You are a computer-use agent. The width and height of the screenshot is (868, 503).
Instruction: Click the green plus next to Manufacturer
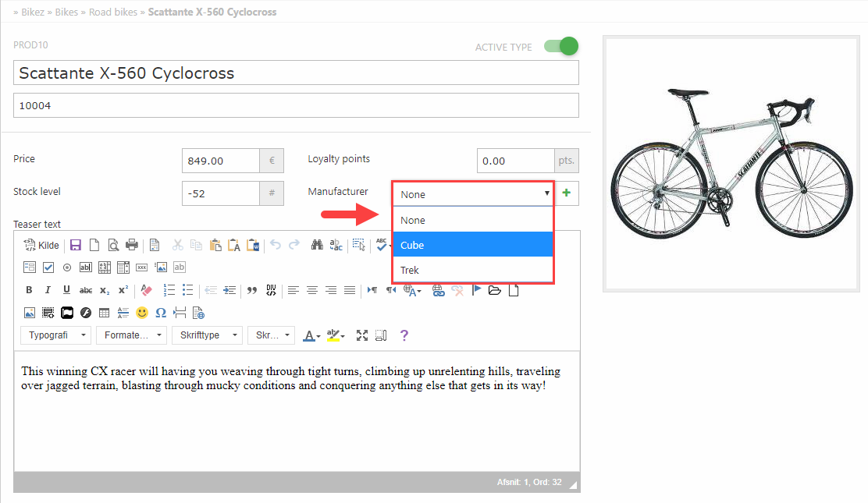click(x=567, y=193)
